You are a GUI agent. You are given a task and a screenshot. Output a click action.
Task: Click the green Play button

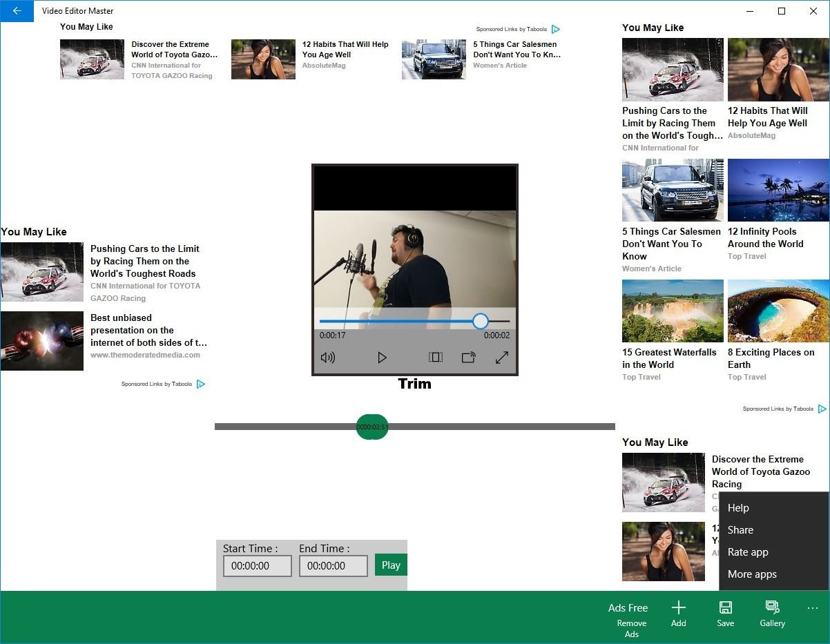point(391,565)
